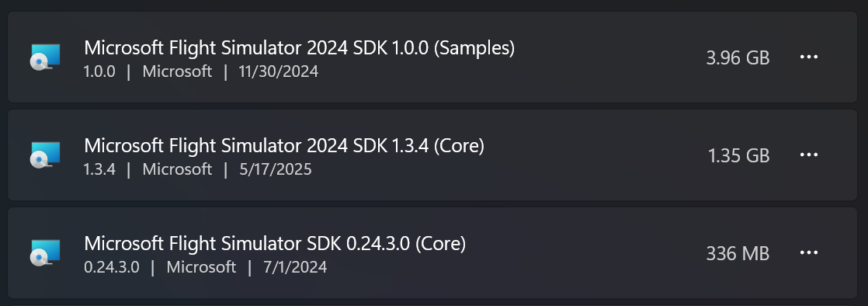Click the 1.35 GB size label
This screenshot has width=868, height=306.
coord(738,155)
